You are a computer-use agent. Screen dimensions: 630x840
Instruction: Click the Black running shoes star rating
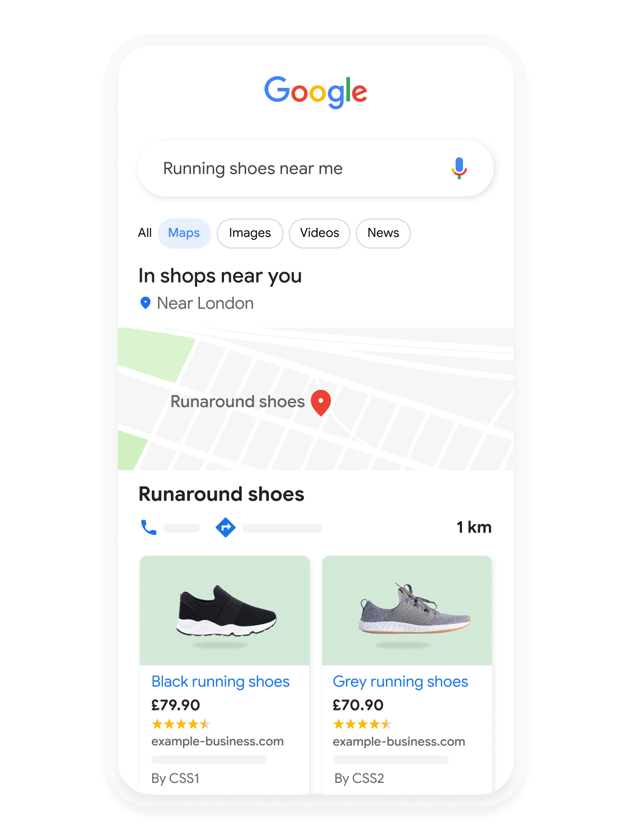(x=181, y=724)
